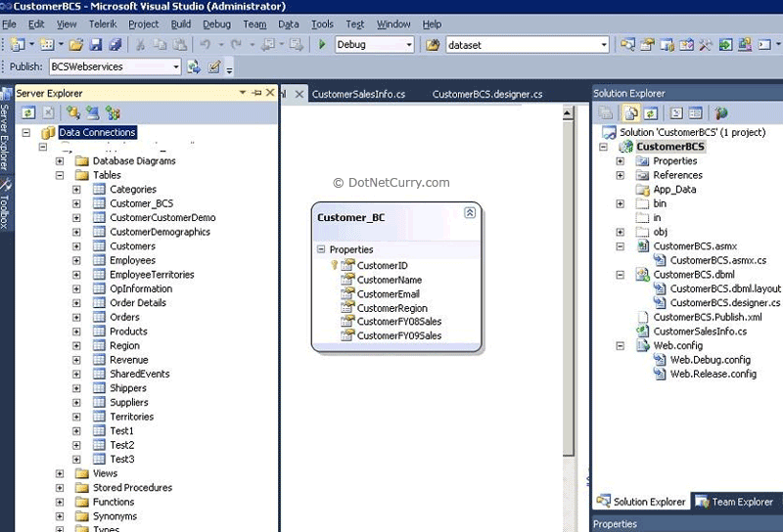
Task: Click the Publish Web icon next to BCSWebservices
Action: [x=194, y=66]
